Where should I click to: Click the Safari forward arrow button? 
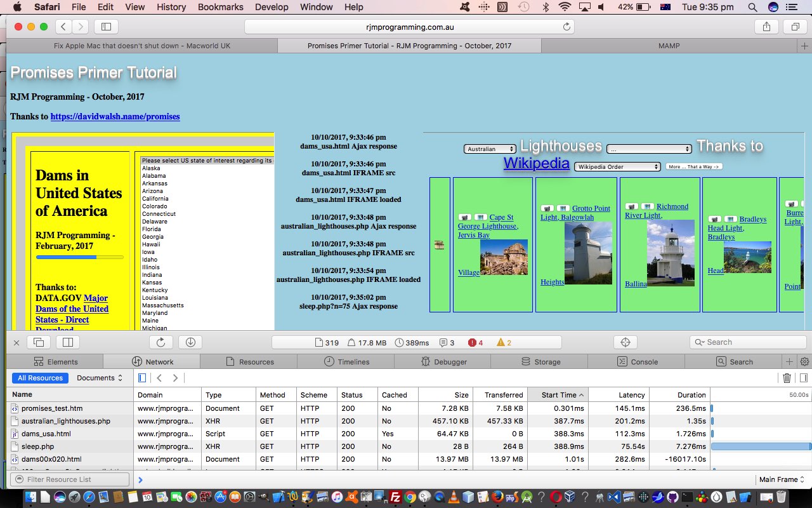pyautogui.click(x=80, y=27)
